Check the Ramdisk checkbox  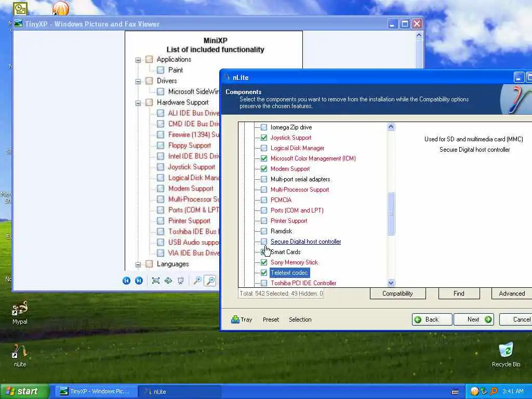coord(263,231)
